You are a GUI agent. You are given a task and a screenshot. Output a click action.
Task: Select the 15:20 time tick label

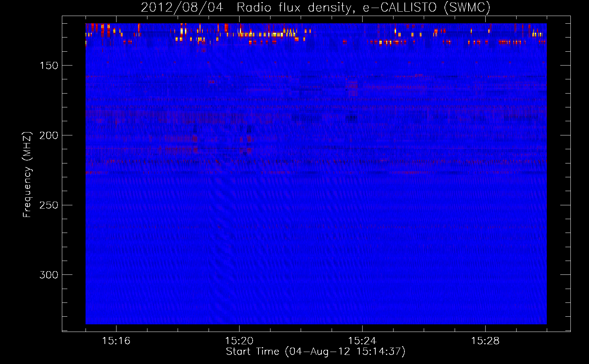click(x=239, y=341)
